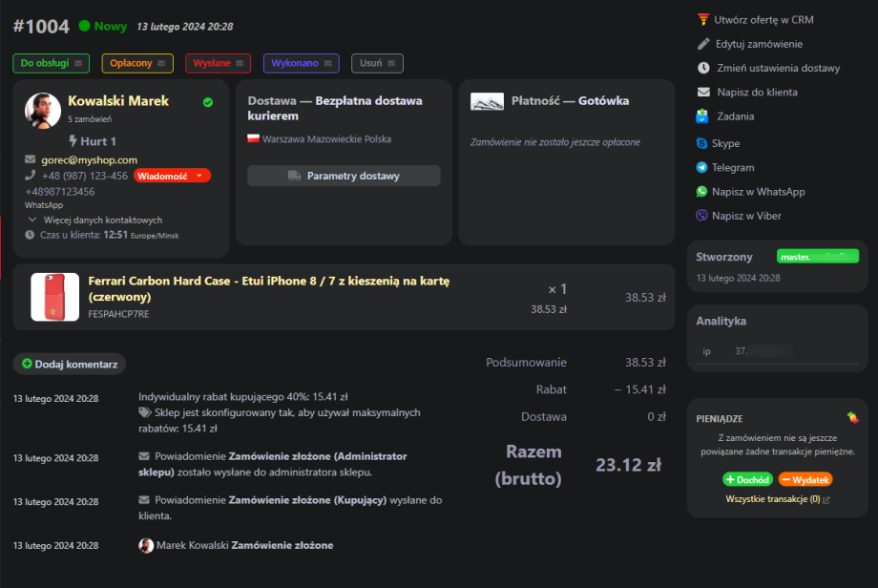Click the Zadania tasks icon
This screenshot has height=588, width=878.
703,116
